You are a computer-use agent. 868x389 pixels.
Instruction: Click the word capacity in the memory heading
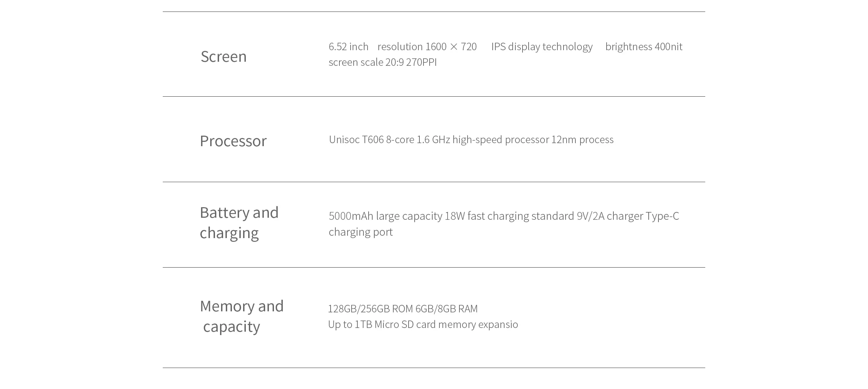tap(232, 327)
